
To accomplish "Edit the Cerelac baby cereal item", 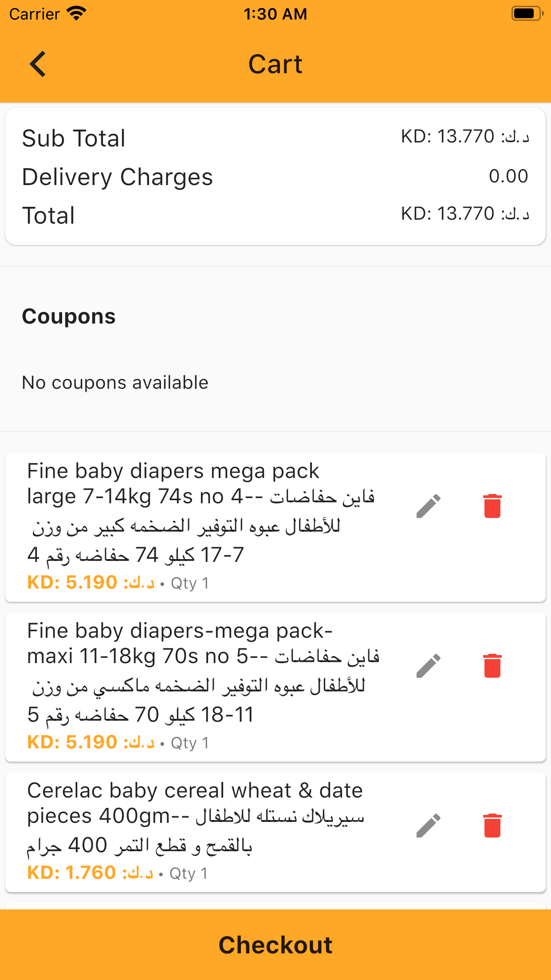I will [x=429, y=826].
